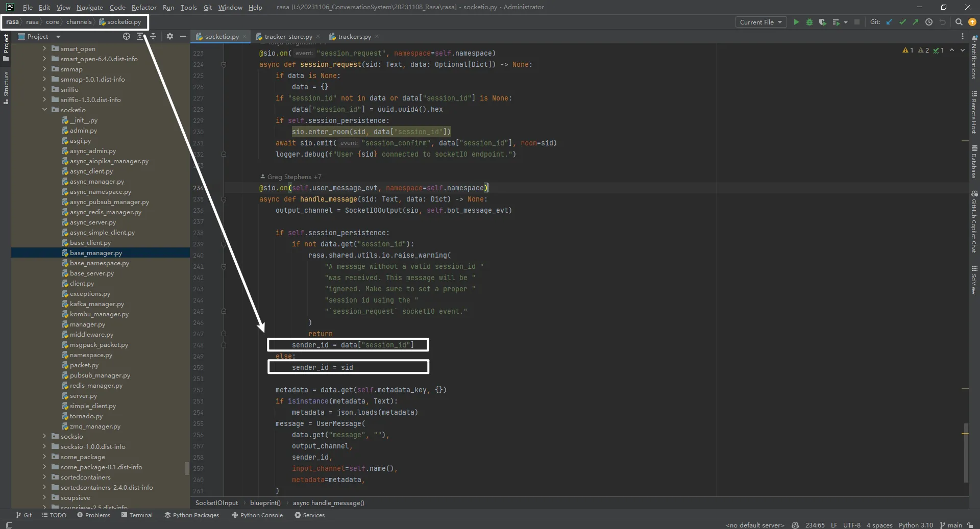Start debugging with the bug icon
The width and height of the screenshot is (980, 529).
[809, 22]
